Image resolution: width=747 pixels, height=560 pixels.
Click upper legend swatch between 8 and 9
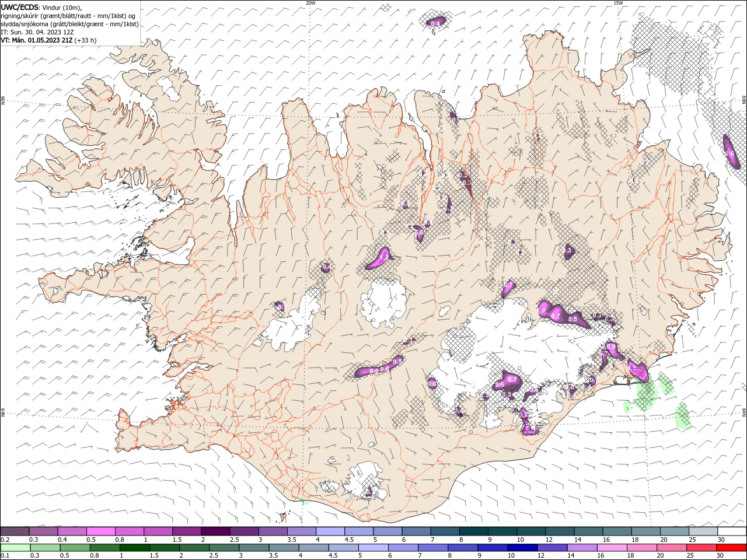coord(473,531)
